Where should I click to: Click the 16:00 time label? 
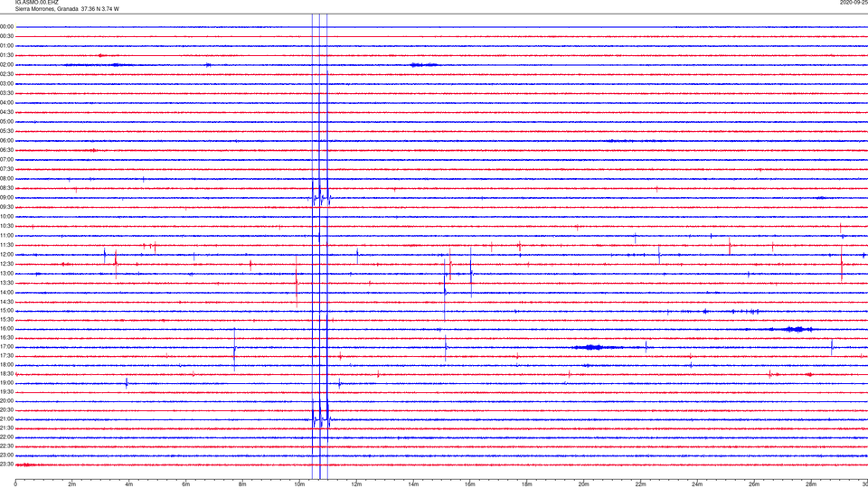coord(7,329)
